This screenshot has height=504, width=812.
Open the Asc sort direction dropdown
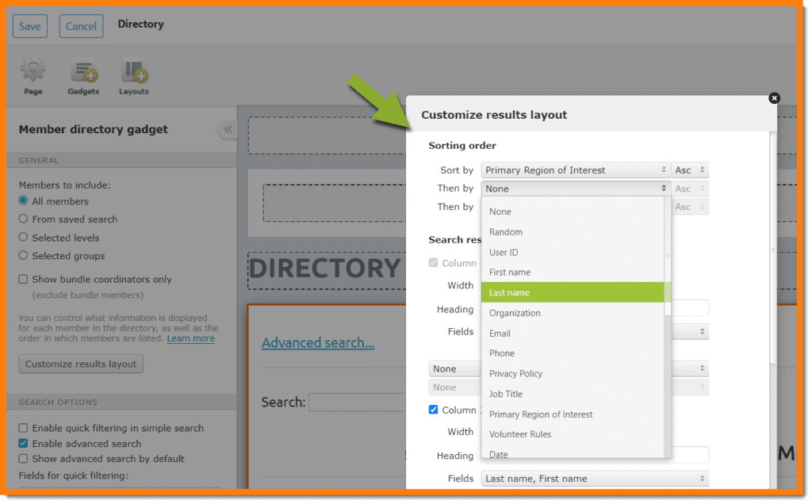point(690,170)
